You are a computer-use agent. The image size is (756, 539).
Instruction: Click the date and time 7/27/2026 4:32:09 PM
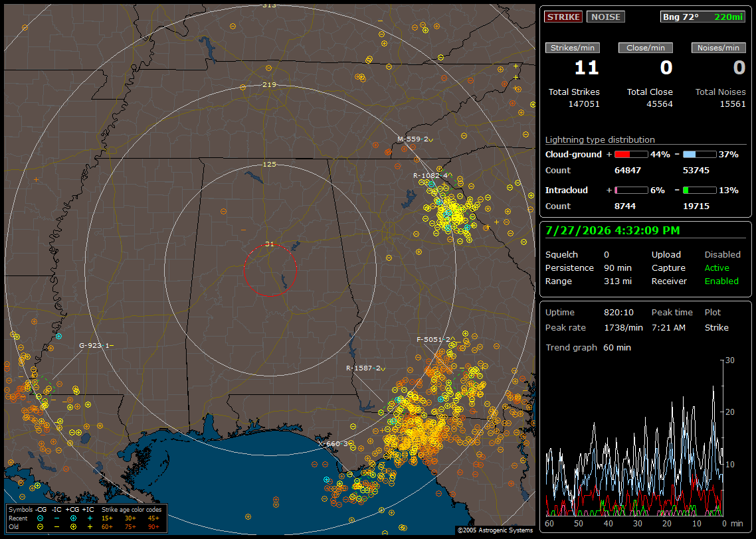613,230
